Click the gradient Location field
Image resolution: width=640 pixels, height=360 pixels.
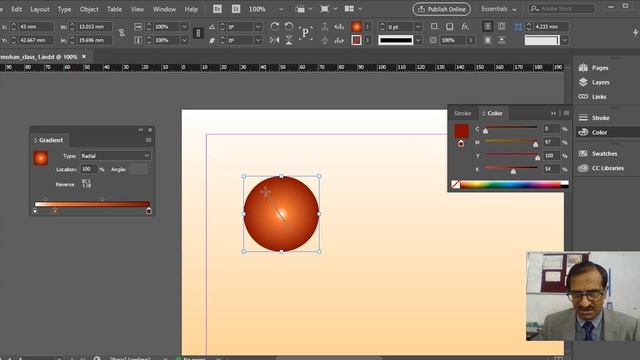point(89,169)
